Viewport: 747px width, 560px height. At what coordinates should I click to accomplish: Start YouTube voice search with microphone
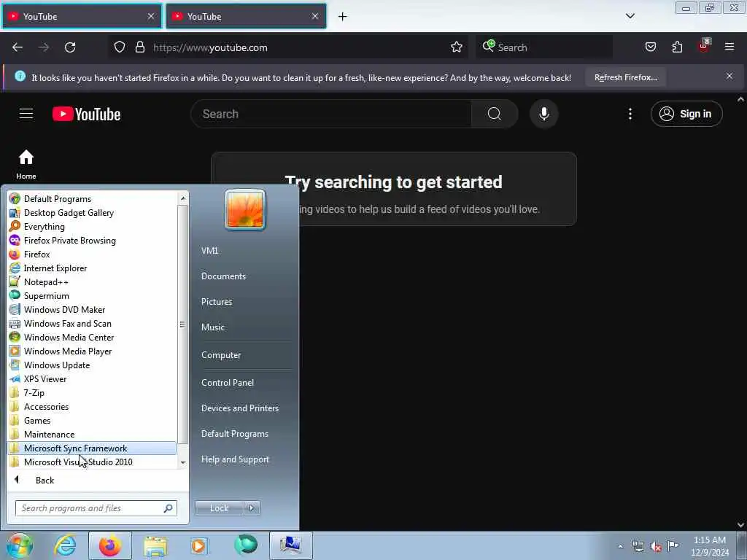tap(543, 114)
